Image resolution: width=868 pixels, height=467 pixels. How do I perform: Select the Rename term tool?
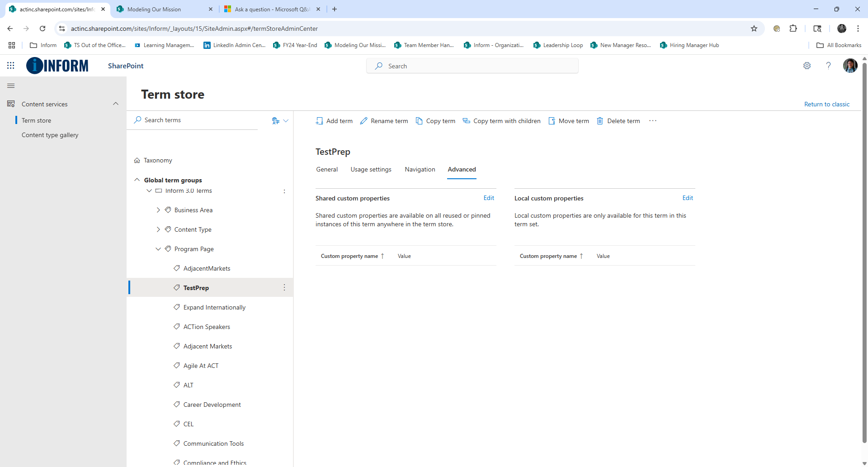click(x=364, y=121)
